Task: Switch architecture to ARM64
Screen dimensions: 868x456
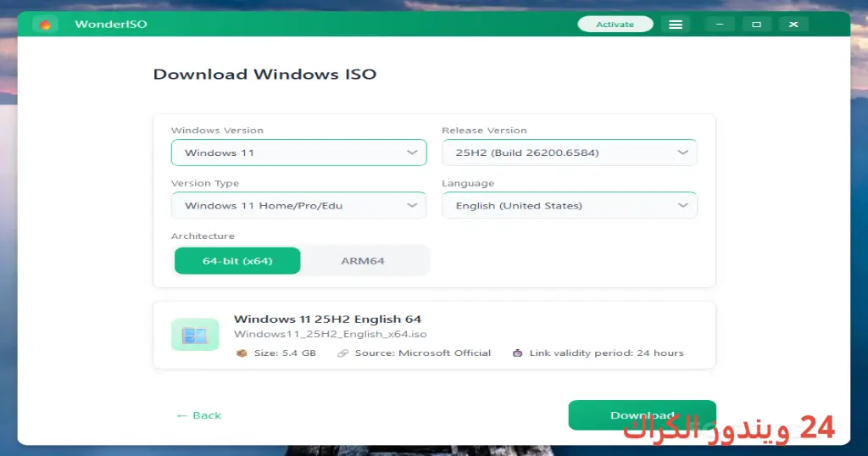Action: click(x=363, y=261)
